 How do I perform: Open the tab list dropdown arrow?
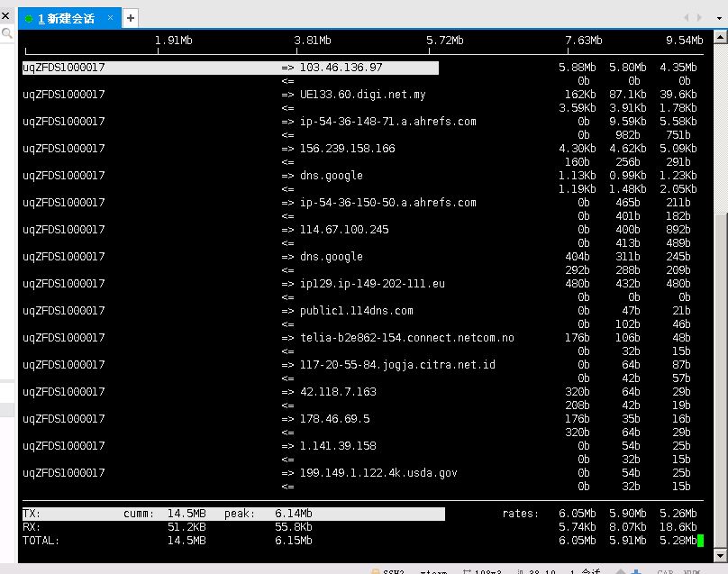click(720, 18)
